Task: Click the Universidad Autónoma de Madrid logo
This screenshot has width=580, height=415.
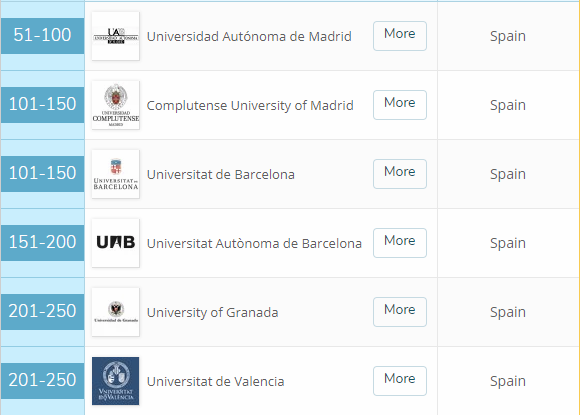Action: 115,36
